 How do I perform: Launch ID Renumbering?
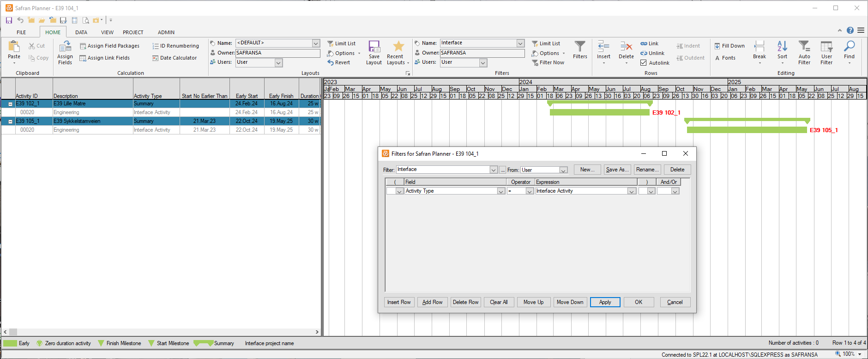(176, 46)
